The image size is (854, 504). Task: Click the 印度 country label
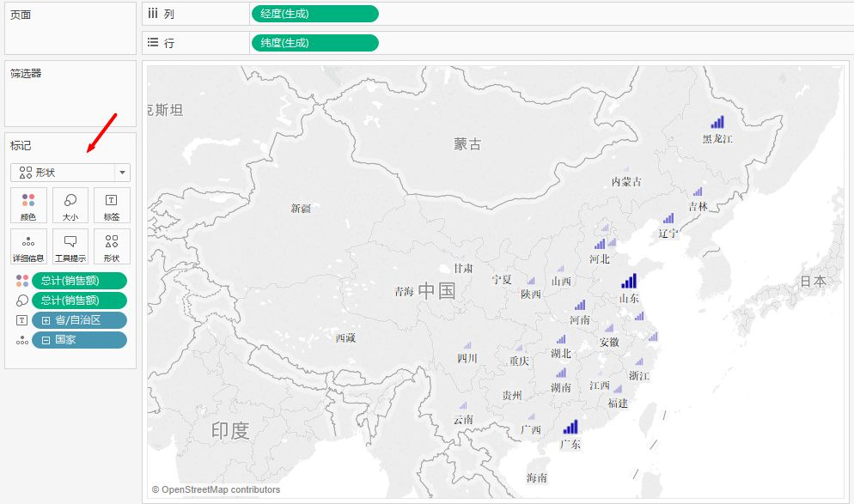coord(230,430)
